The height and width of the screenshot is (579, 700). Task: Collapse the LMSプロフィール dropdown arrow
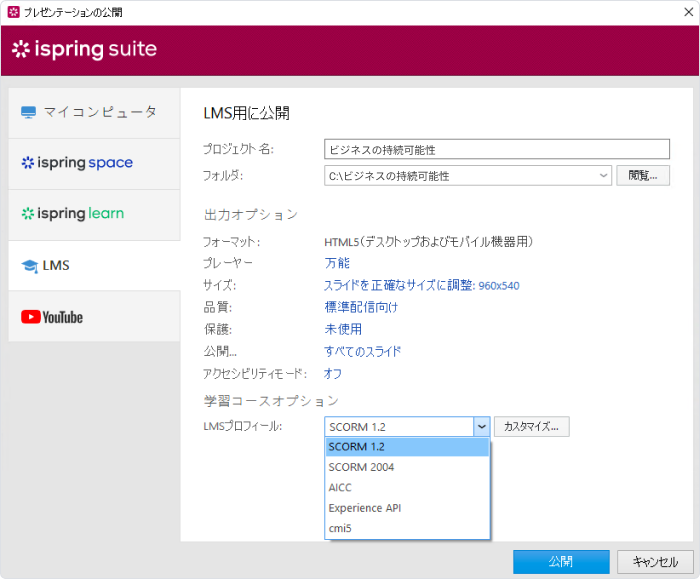point(482,427)
